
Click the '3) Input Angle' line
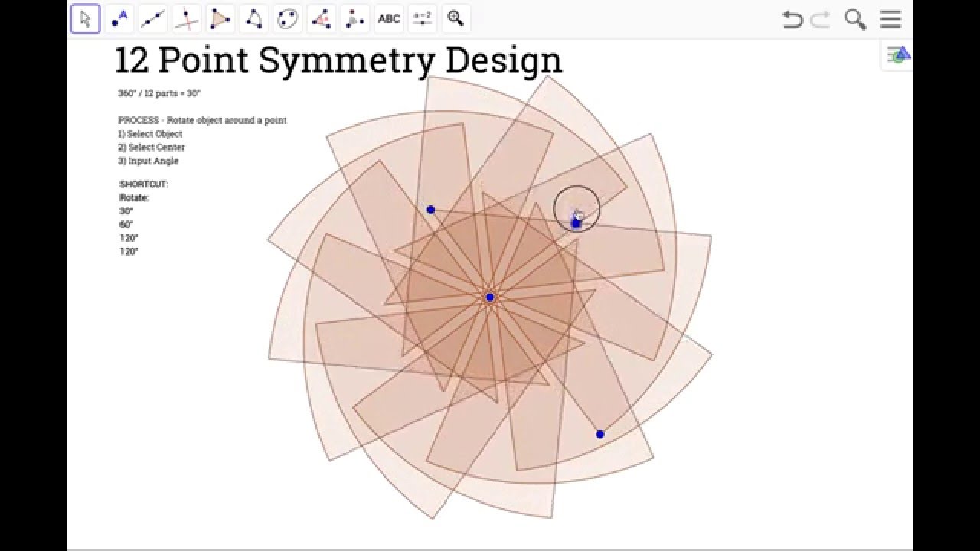point(148,161)
